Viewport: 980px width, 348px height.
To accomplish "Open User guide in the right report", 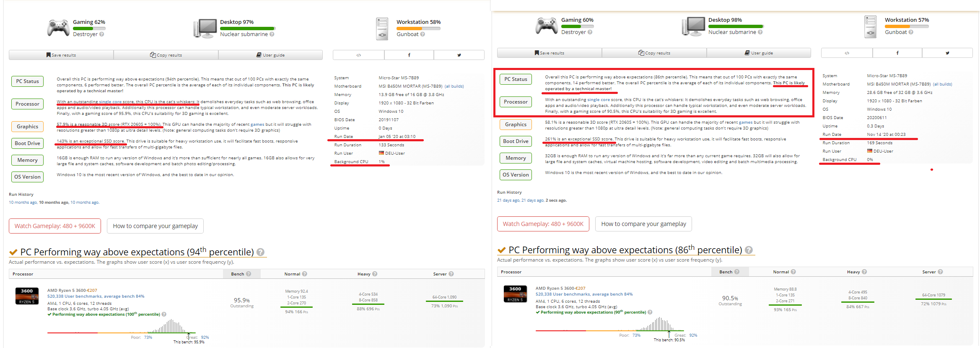I will [x=759, y=53].
